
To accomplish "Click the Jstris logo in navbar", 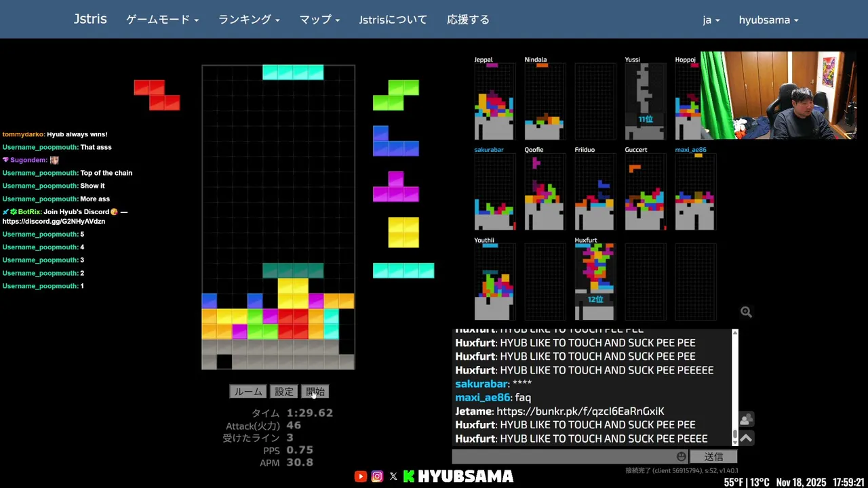I will pyautogui.click(x=90, y=19).
